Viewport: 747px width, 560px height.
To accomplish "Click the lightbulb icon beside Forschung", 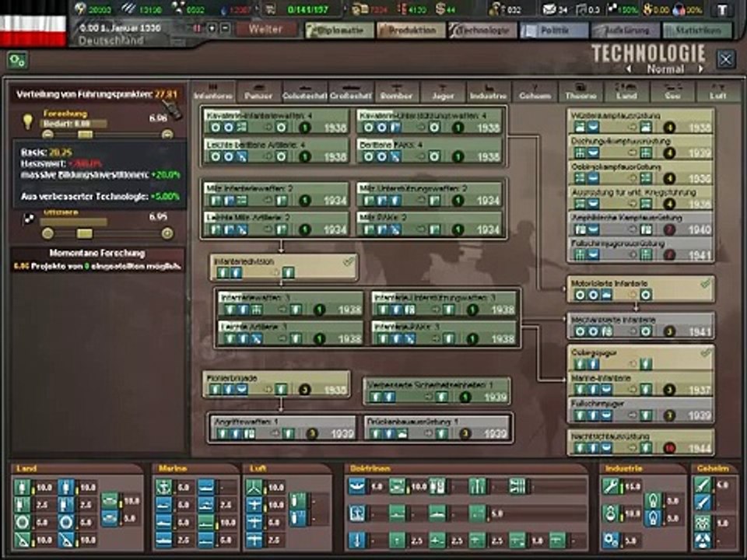I will click(28, 121).
